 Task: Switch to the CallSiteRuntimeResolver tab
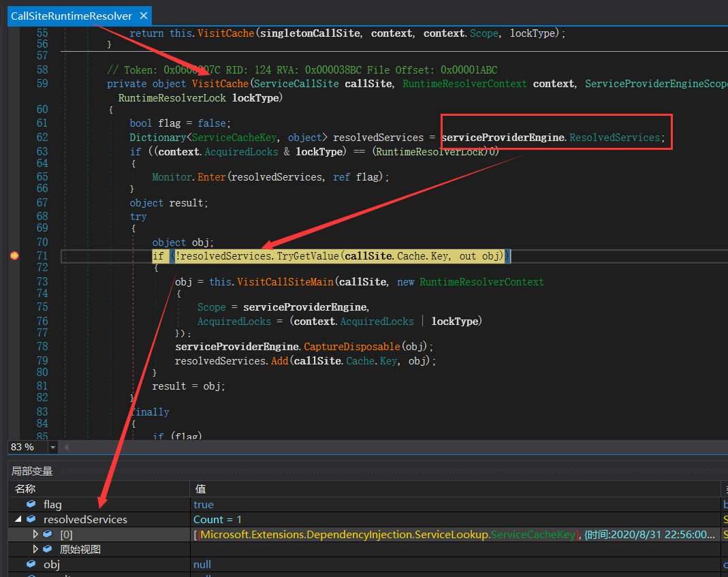pos(71,16)
